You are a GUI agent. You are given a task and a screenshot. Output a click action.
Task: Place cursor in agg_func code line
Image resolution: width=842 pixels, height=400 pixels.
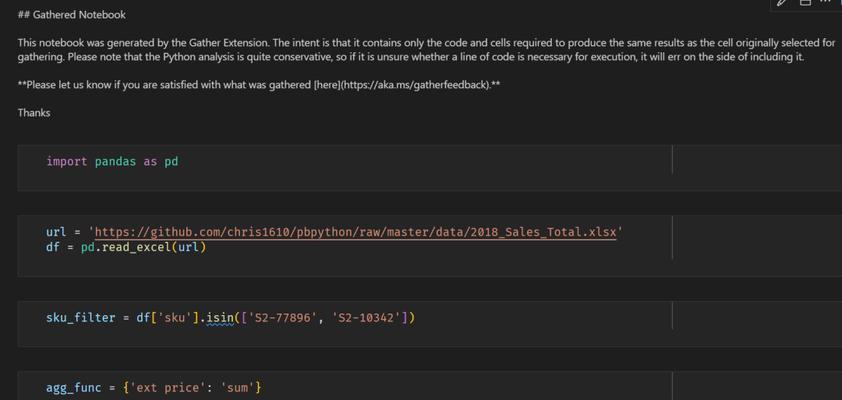(154, 387)
